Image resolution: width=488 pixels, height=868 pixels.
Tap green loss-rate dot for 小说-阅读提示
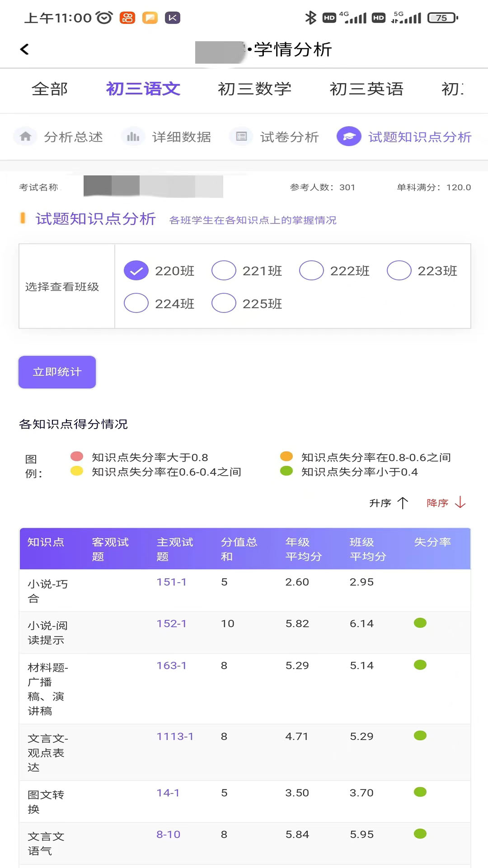point(420,623)
